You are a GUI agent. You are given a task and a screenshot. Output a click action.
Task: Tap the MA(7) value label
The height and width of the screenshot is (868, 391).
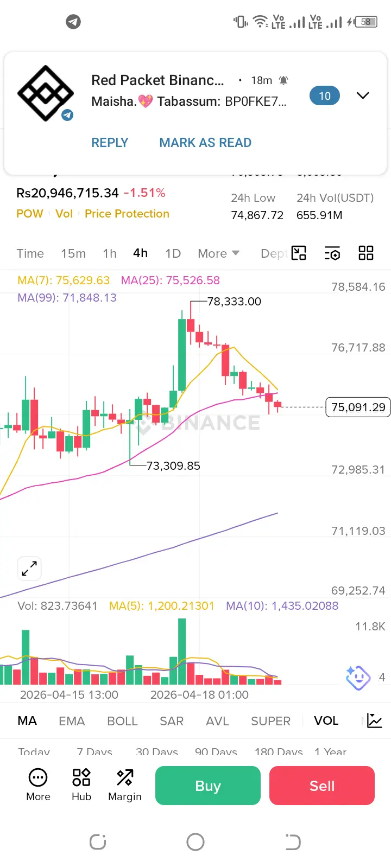point(64,280)
